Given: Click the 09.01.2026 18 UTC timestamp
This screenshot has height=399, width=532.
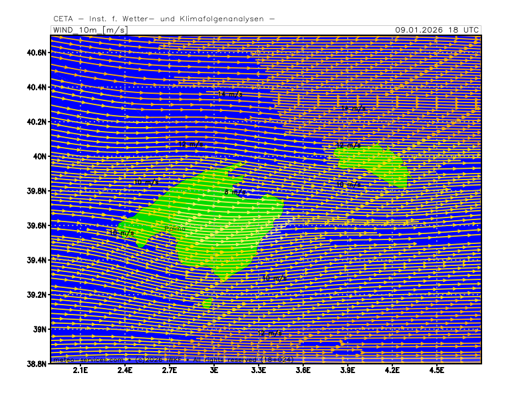Looking at the screenshot, I should [x=436, y=30].
